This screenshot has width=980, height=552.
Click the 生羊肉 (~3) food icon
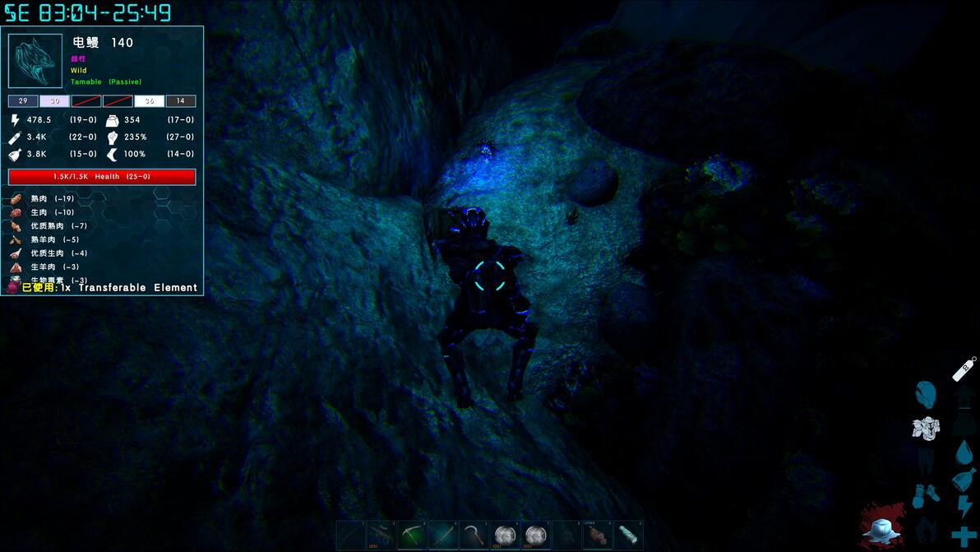(x=16, y=267)
